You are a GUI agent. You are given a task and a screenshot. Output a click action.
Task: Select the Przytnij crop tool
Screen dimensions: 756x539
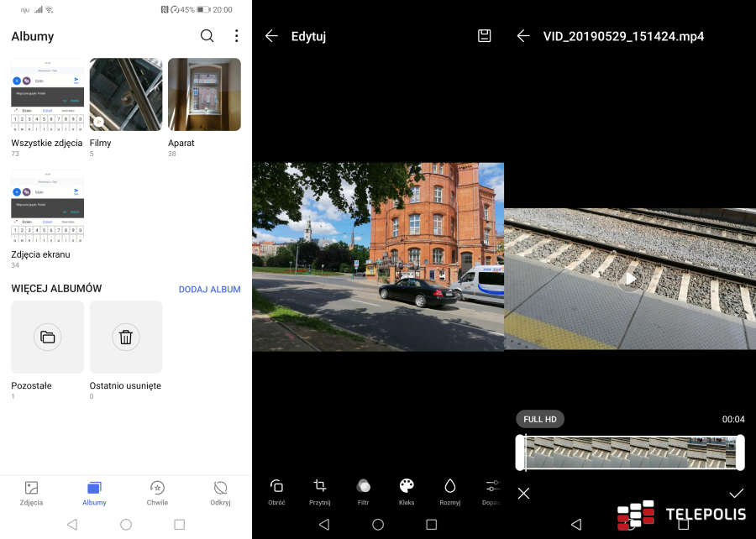320,491
